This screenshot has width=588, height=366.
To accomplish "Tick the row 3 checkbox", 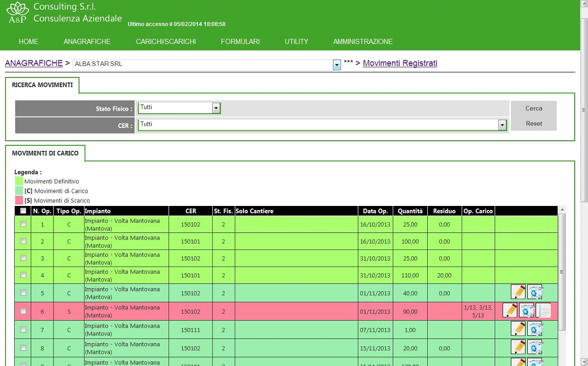I will 23,258.
